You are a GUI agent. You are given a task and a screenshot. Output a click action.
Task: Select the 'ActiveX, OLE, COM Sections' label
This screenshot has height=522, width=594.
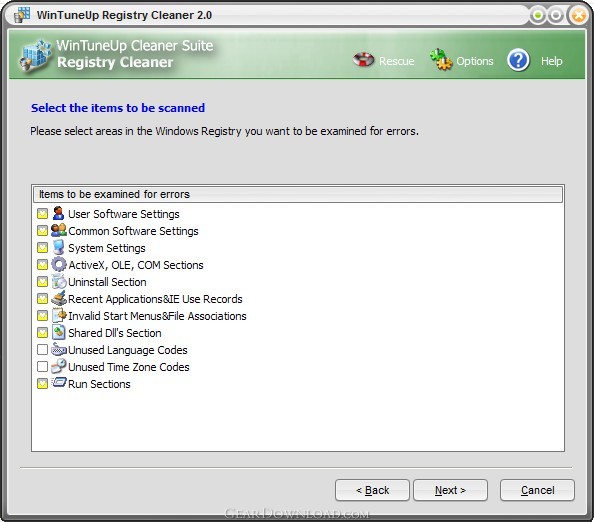click(x=136, y=265)
